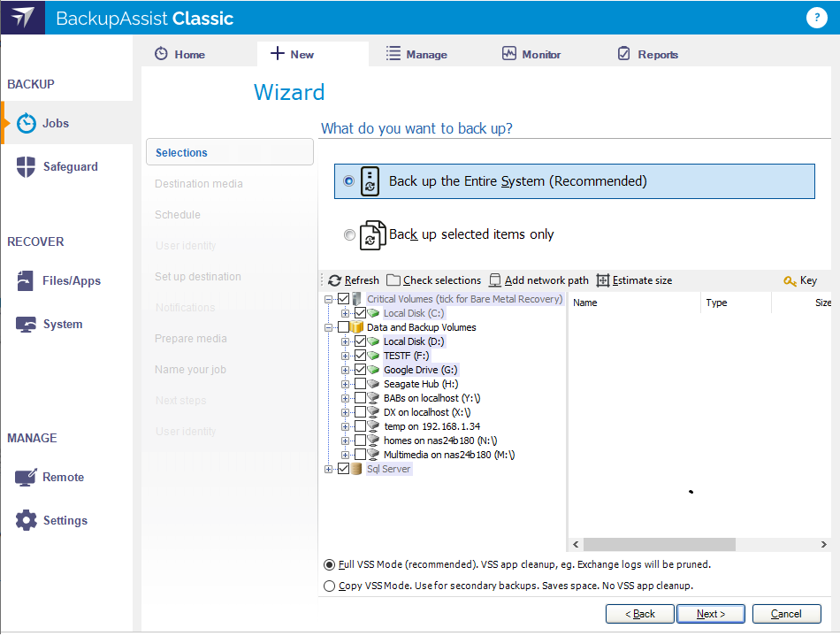
Task: Click the Cancel button
Action: pyautogui.click(x=786, y=614)
